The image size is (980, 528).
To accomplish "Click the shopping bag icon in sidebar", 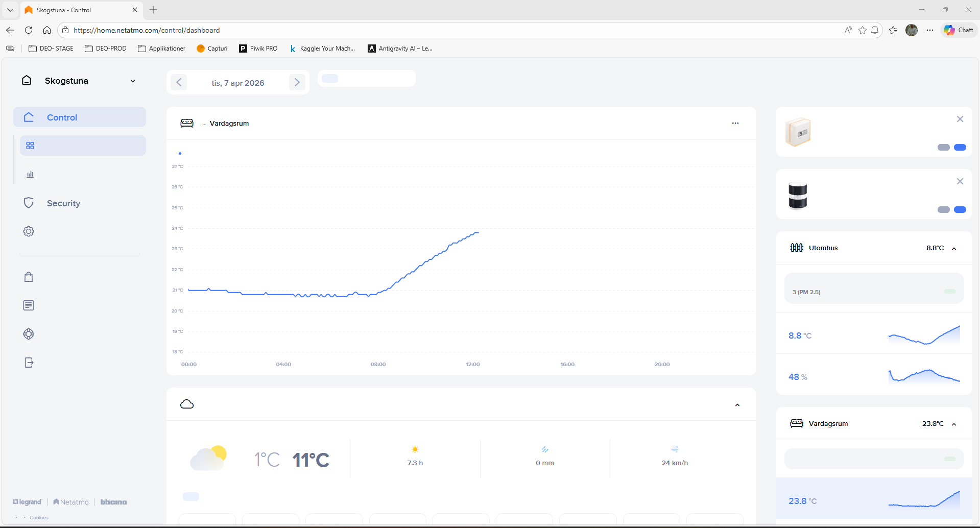I will click(29, 277).
